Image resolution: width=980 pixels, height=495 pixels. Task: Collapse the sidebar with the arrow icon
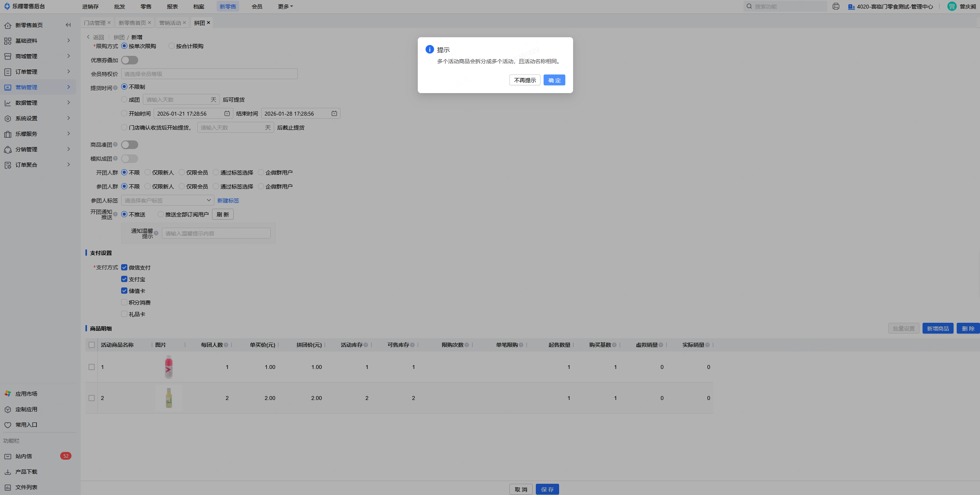[x=68, y=25]
